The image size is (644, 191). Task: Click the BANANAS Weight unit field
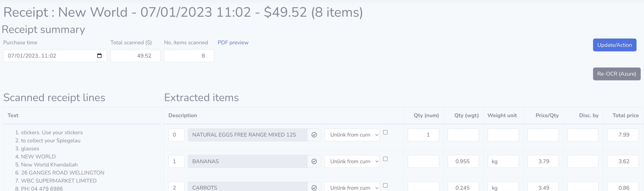pos(503,161)
